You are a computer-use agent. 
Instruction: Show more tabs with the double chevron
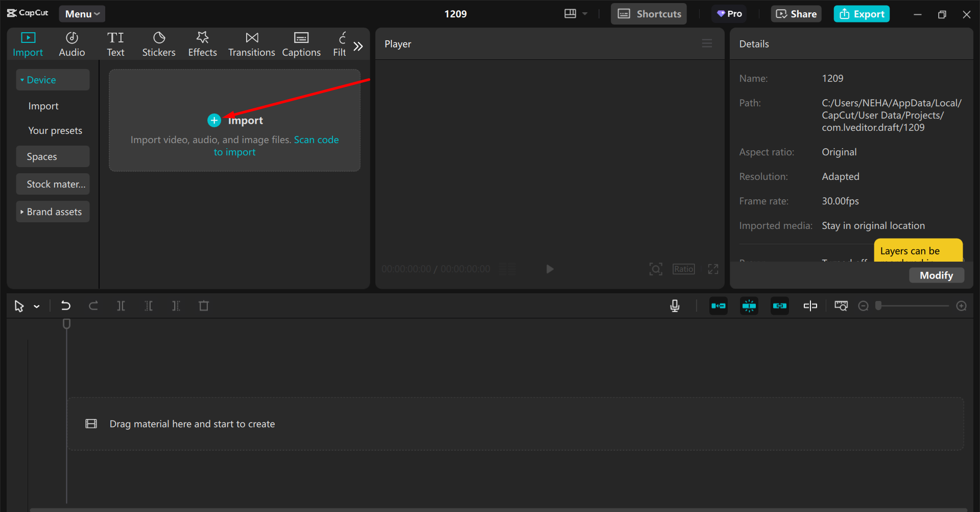coord(358,46)
